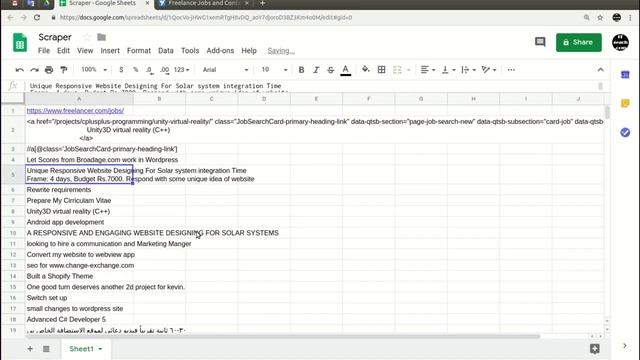This screenshot has height=360, width=640.
Task: Collapse the menus with up chevron
Action: point(600,70)
